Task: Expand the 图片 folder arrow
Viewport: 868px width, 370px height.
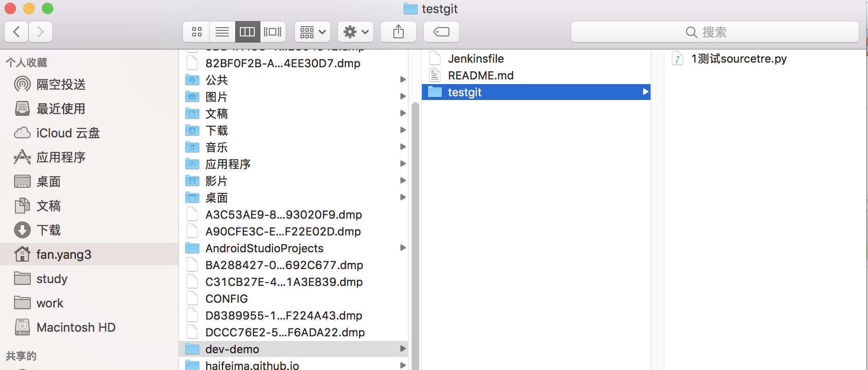Action: 403,96
